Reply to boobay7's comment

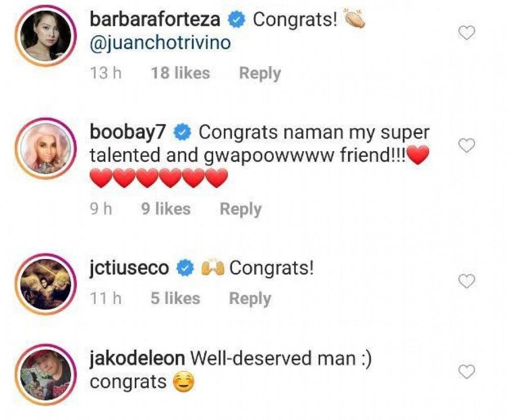[240, 209]
